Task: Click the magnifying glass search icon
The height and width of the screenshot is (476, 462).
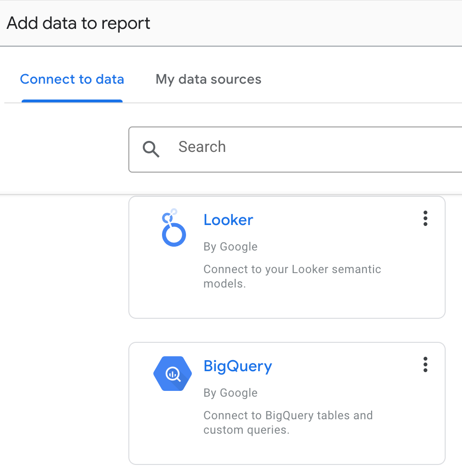Action: pyautogui.click(x=151, y=149)
